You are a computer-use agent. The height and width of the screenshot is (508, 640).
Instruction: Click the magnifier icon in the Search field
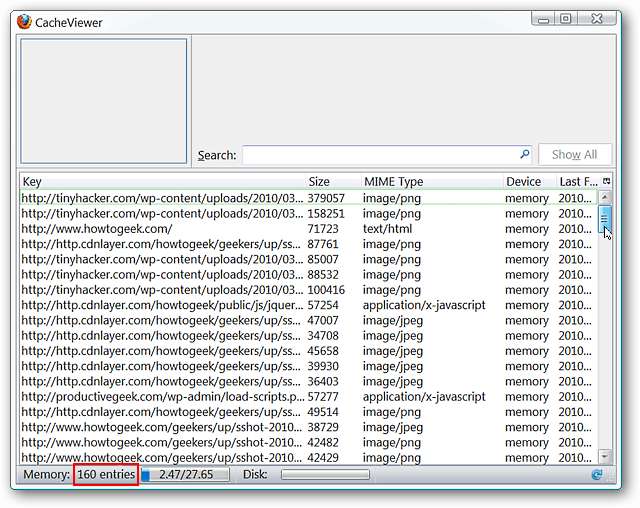(x=524, y=154)
